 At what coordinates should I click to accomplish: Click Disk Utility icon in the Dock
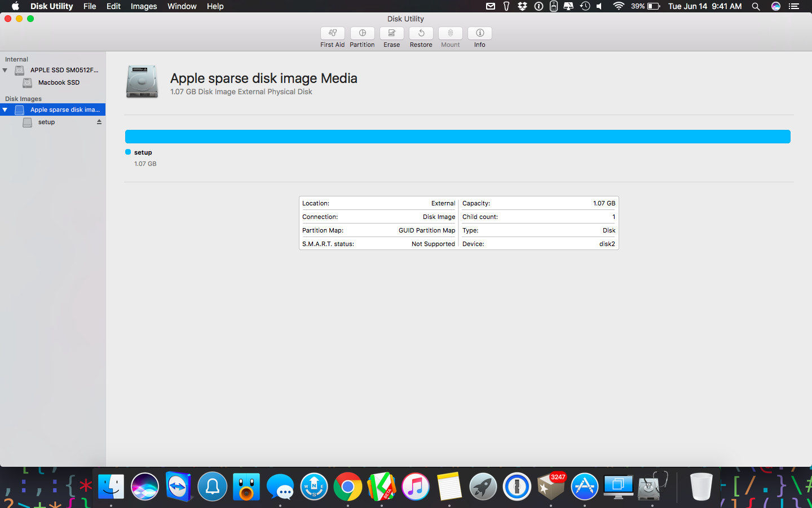tap(652, 487)
